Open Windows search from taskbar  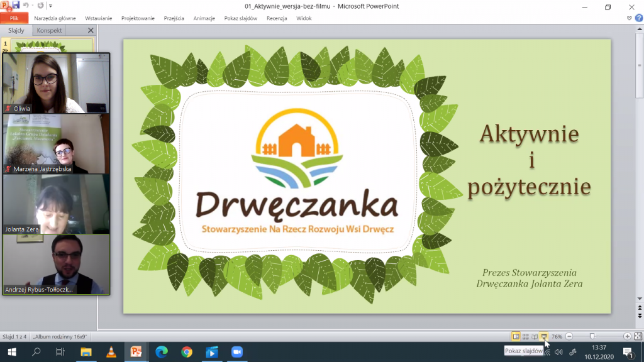36,352
